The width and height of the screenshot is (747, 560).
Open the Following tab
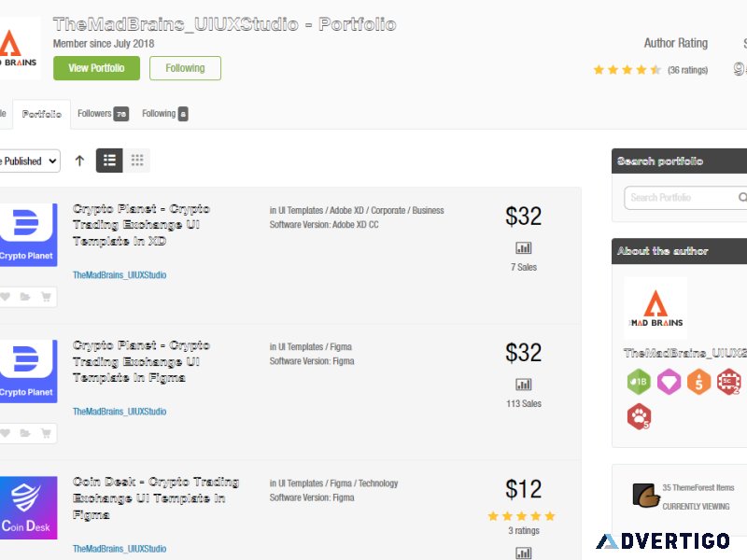165,114
